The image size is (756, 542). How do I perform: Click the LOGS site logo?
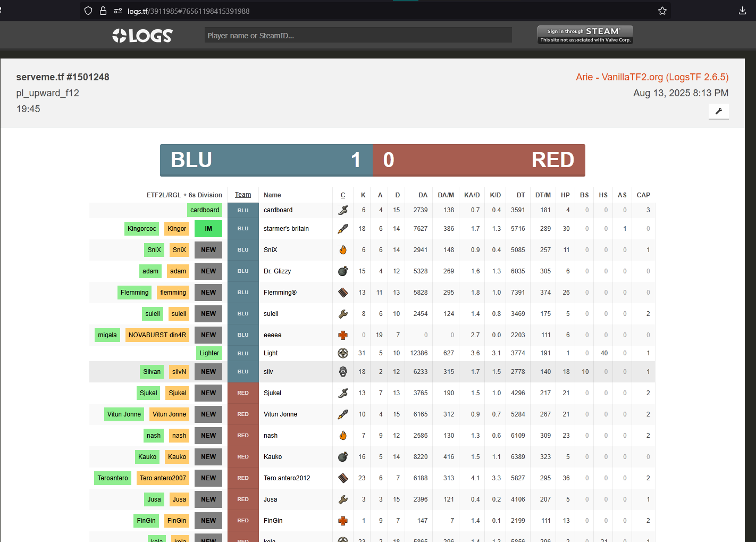142,36
